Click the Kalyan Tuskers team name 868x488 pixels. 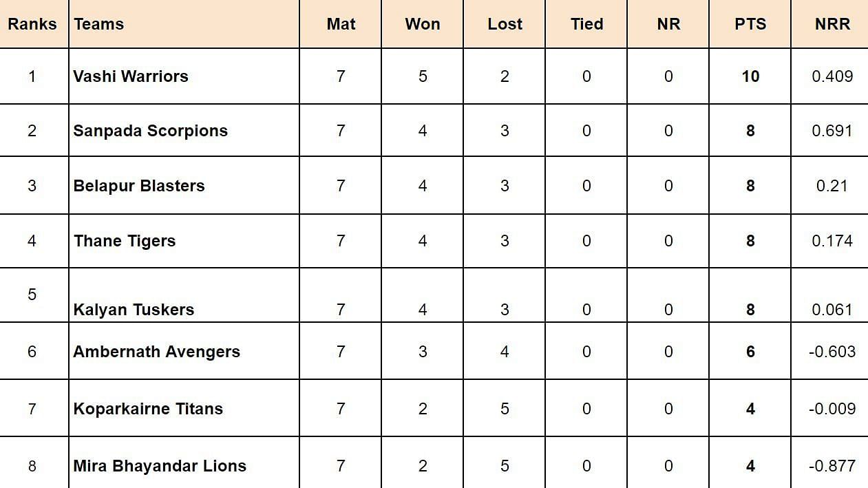pyautogui.click(x=134, y=310)
